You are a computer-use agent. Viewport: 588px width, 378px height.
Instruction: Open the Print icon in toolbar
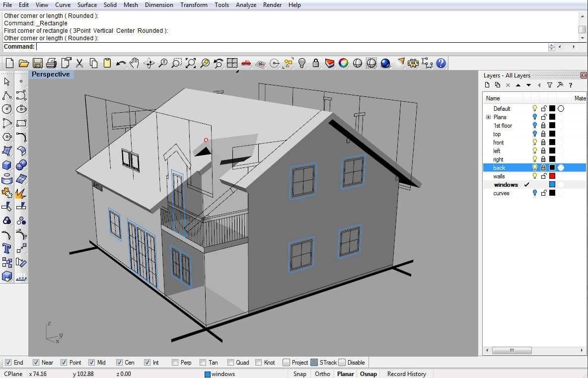point(51,63)
